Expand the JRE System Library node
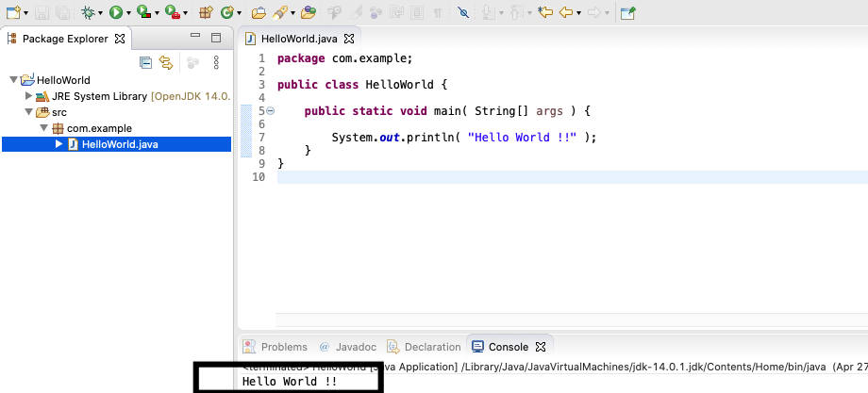The width and height of the screenshot is (868, 393). tap(29, 96)
